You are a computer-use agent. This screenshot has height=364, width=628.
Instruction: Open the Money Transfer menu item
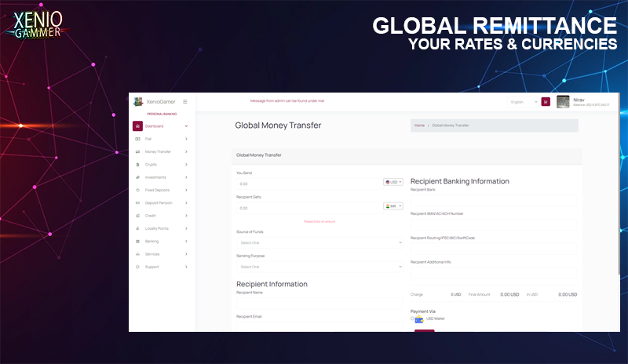161,151
